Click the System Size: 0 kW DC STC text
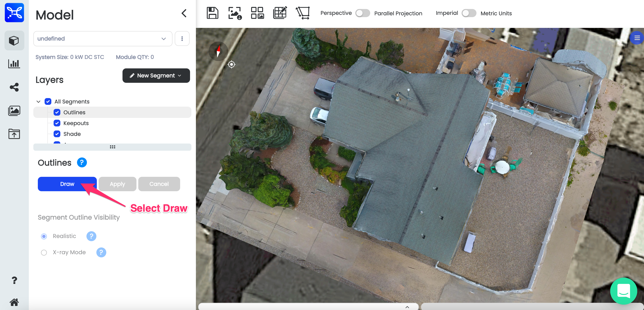 (x=70, y=57)
